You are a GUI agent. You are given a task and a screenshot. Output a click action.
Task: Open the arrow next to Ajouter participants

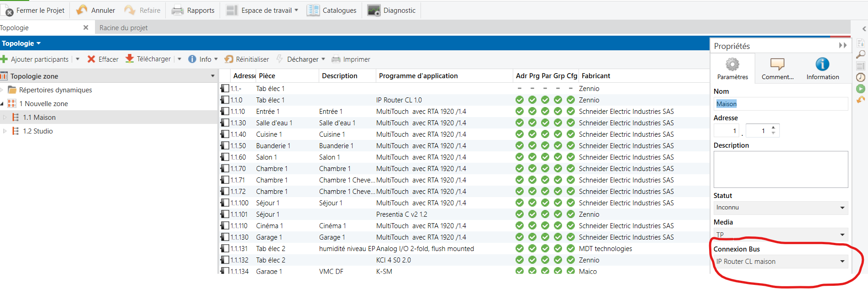(78, 59)
